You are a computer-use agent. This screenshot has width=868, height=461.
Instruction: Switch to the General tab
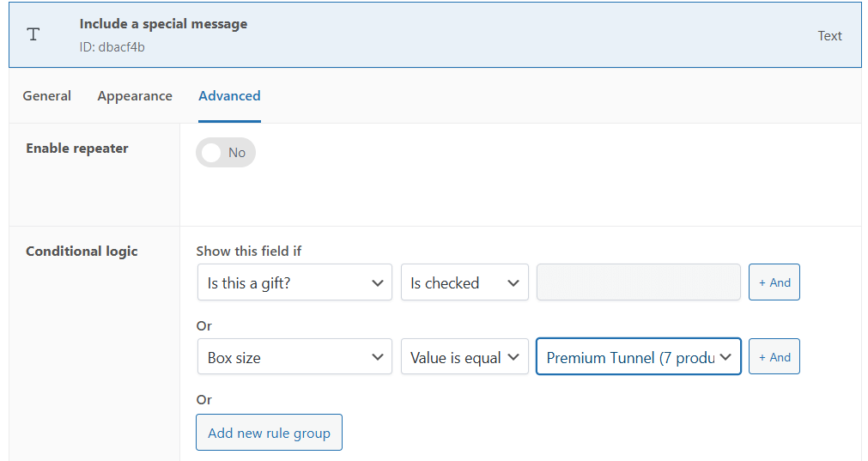(x=46, y=96)
